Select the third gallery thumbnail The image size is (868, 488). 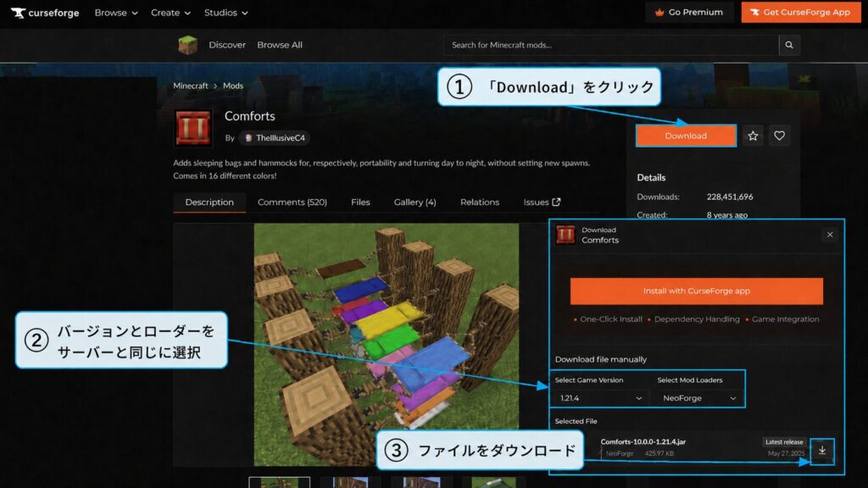421,482
